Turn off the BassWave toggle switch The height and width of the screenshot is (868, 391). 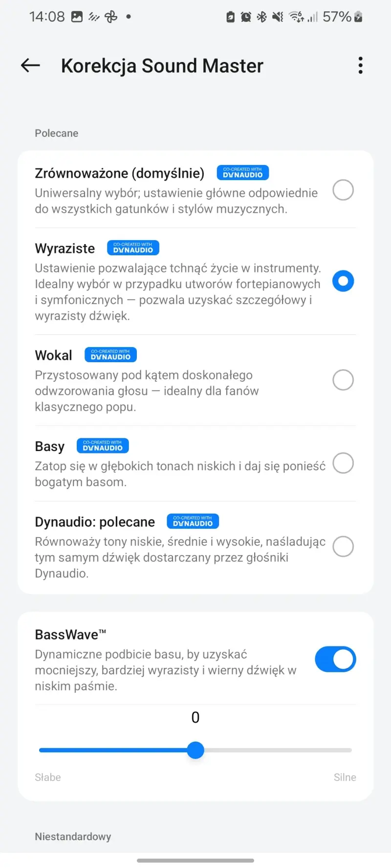click(x=335, y=660)
